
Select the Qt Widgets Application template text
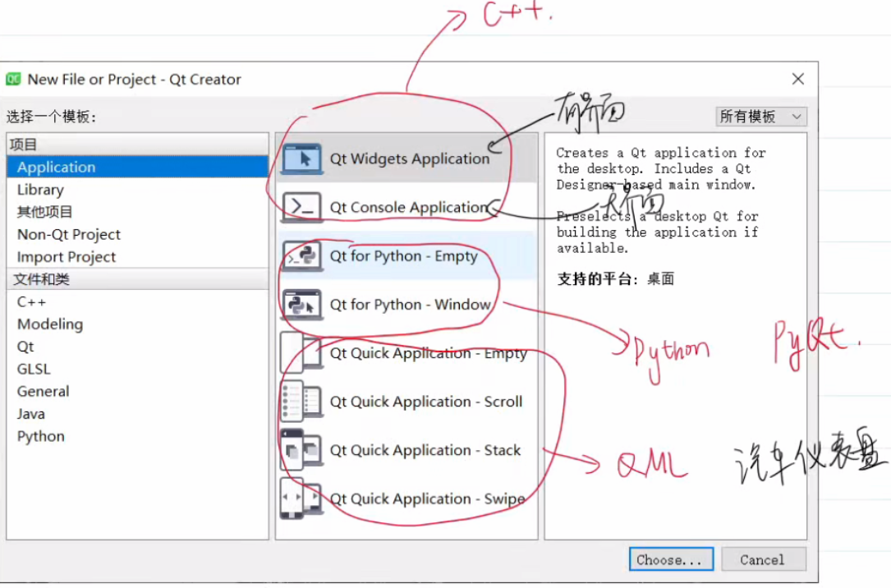pos(410,158)
